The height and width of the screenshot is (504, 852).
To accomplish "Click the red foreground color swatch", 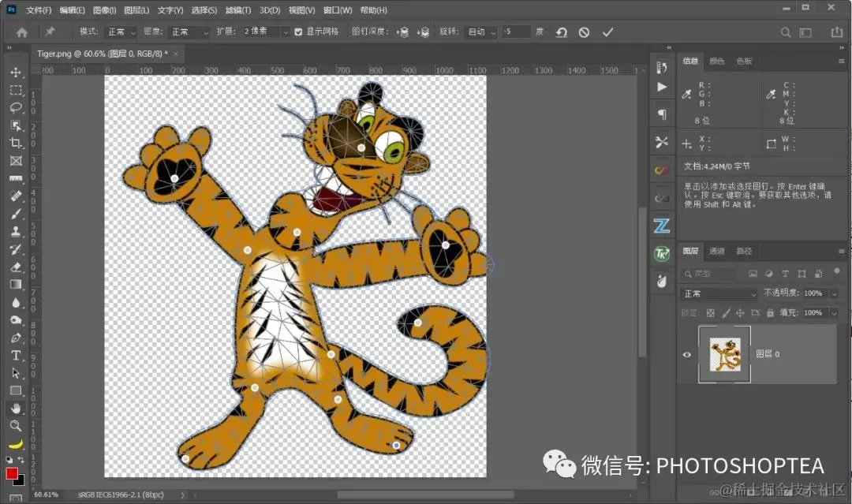I will pyautogui.click(x=11, y=473).
